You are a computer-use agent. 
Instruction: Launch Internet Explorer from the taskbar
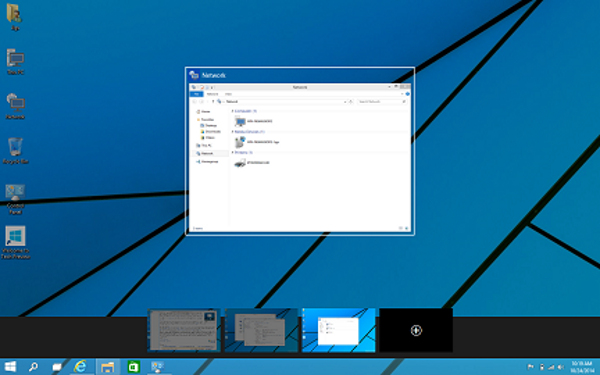click(x=80, y=367)
